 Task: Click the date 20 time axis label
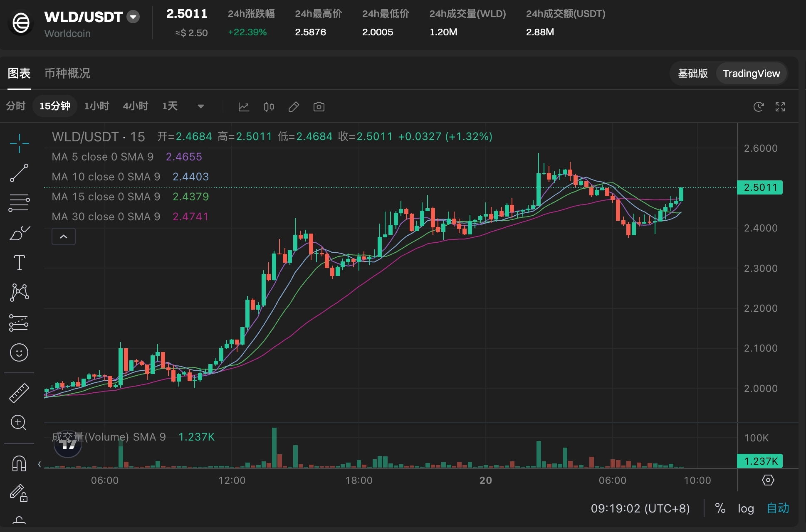[x=486, y=480]
